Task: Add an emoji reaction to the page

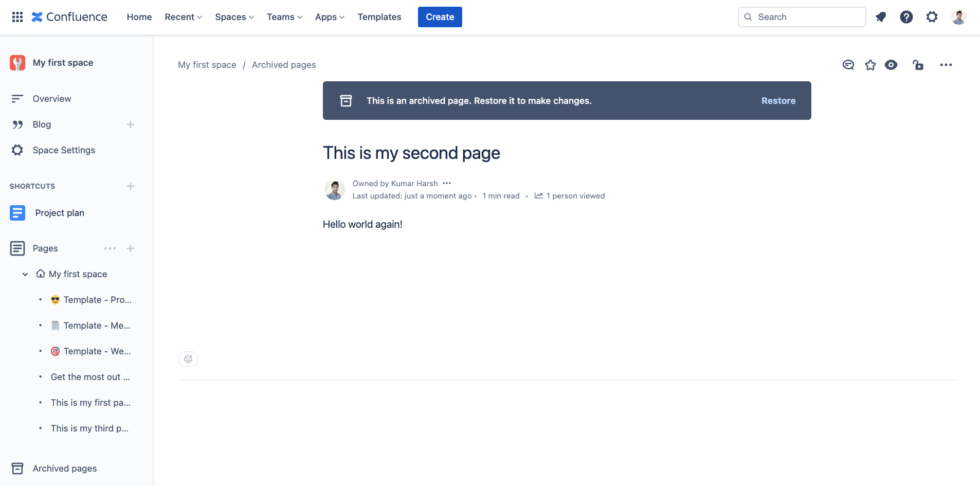Action: pyautogui.click(x=188, y=358)
